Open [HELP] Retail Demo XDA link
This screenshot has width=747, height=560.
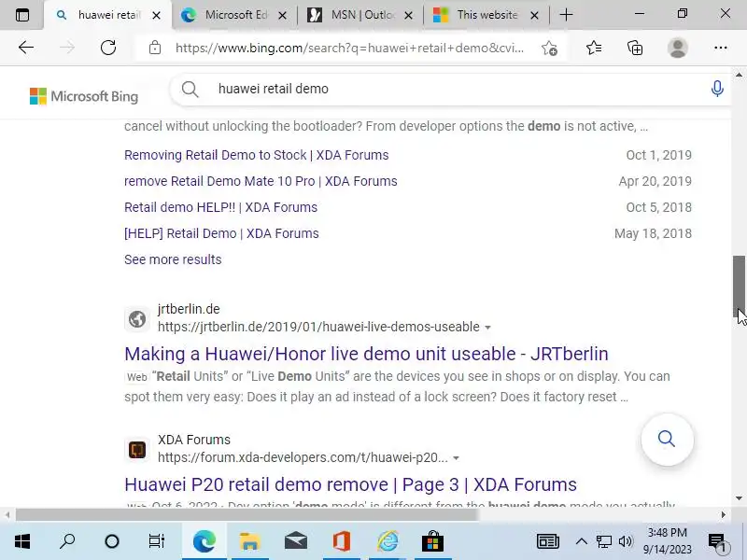click(221, 234)
